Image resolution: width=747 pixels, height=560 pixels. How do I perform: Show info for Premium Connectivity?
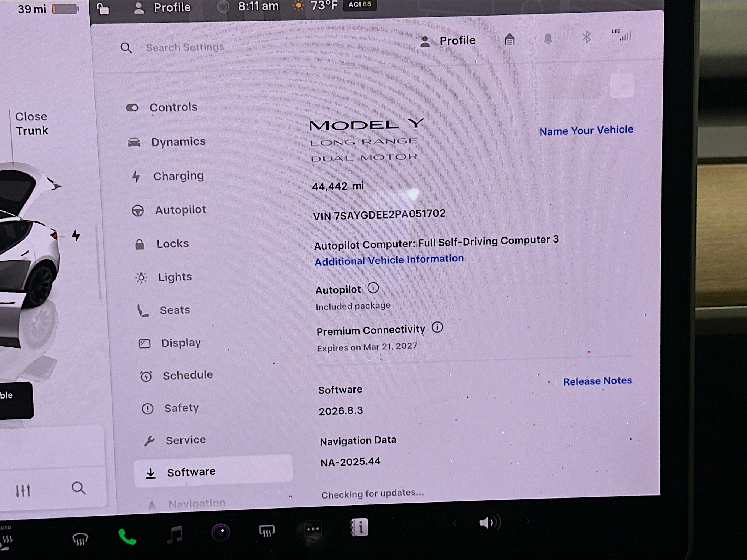(x=437, y=327)
